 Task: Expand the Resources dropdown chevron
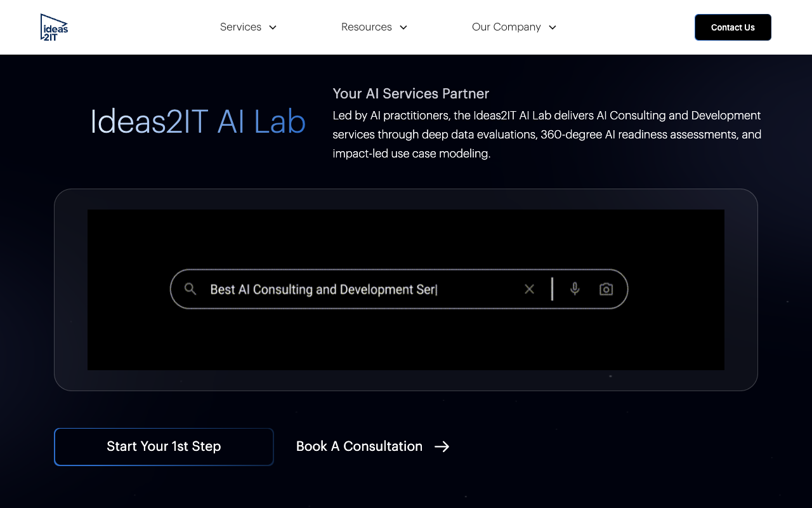coord(403,27)
